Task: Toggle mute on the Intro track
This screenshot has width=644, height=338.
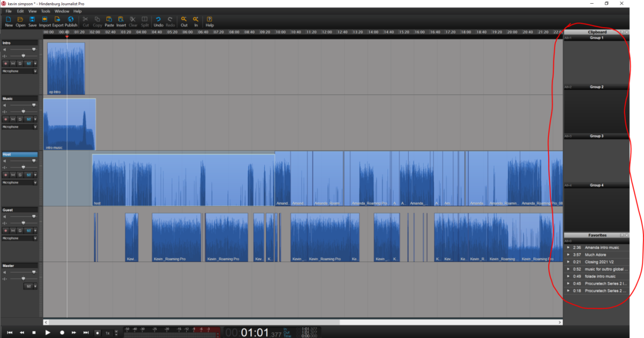Action: point(13,63)
